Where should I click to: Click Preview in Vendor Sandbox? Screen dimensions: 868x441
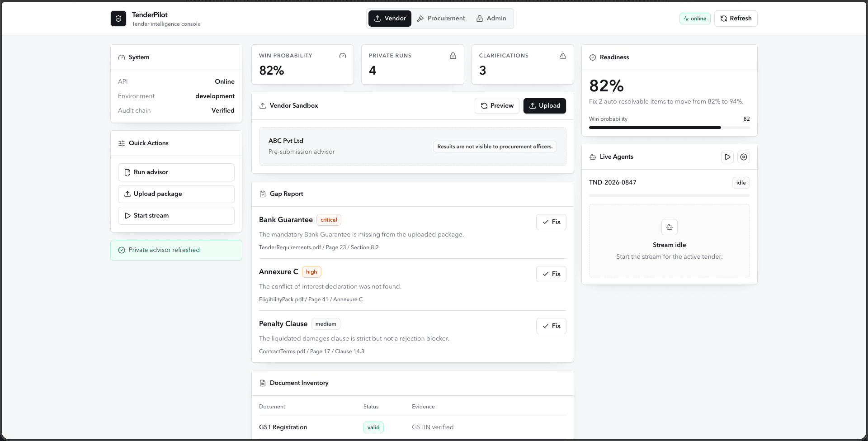[497, 106]
